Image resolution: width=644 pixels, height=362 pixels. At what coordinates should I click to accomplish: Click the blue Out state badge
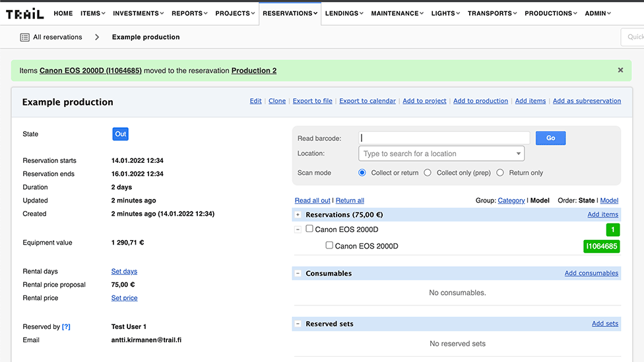120,134
